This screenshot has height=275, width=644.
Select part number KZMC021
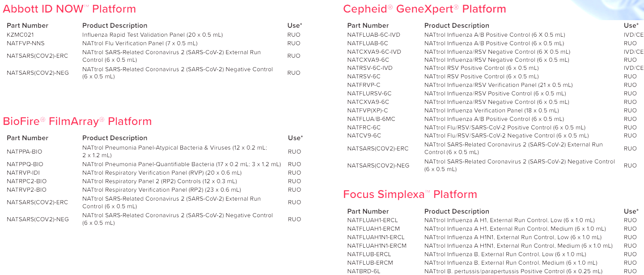[x=20, y=35]
